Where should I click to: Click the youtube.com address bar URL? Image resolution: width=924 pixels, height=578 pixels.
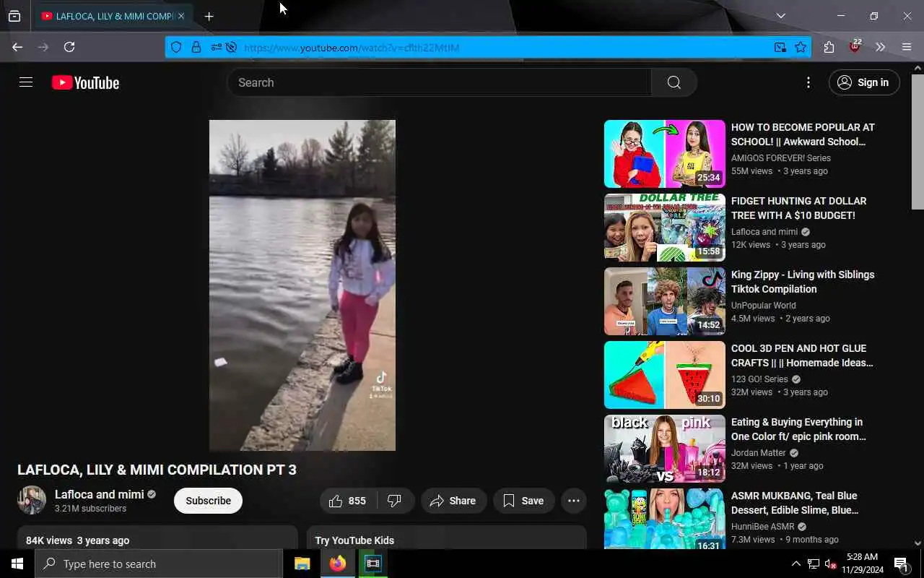click(x=352, y=48)
